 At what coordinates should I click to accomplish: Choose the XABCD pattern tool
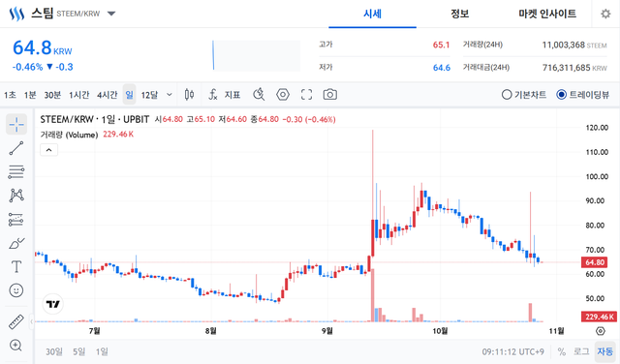click(16, 196)
